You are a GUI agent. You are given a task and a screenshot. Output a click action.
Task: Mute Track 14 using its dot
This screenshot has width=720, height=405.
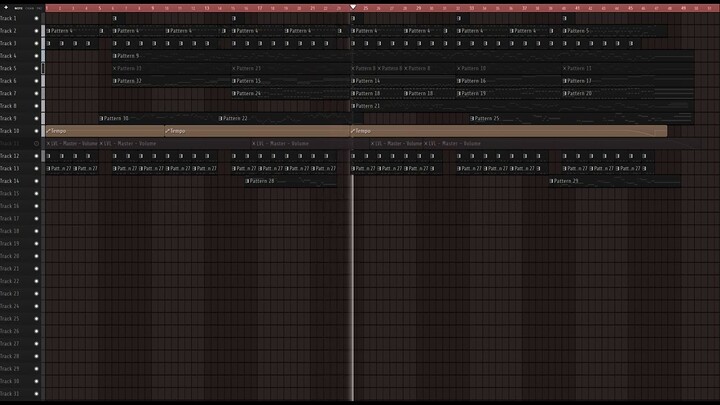click(36, 181)
